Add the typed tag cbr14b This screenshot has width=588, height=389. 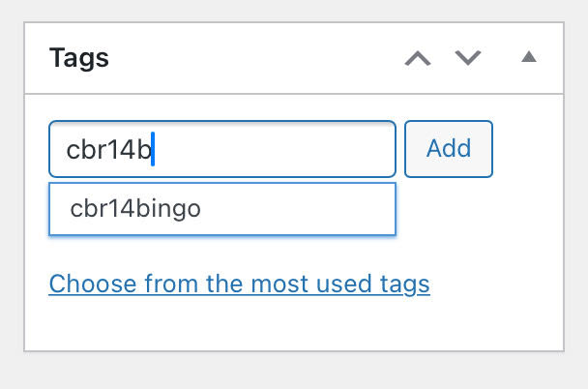pos(449,149)
